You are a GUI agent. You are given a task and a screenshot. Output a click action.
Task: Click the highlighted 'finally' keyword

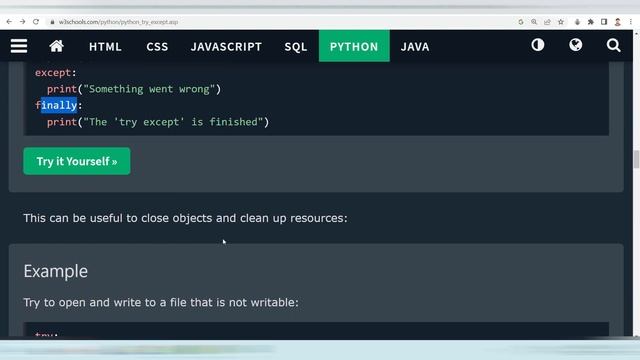(59, 105)
